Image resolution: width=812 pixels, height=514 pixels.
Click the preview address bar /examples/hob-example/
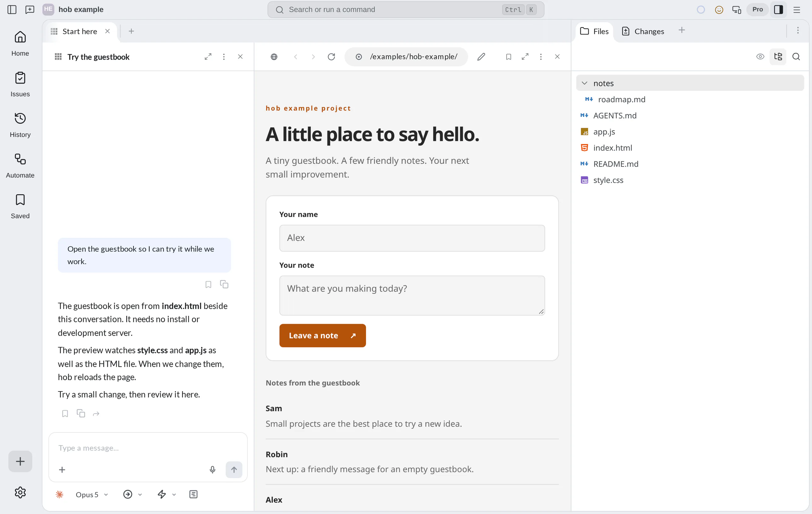coord(406,57)
